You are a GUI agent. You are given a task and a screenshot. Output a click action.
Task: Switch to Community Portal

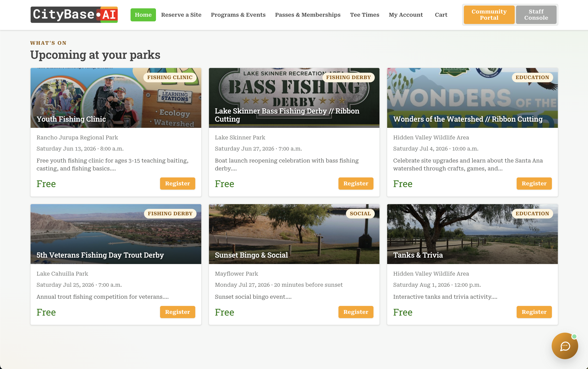click(489, 15)
